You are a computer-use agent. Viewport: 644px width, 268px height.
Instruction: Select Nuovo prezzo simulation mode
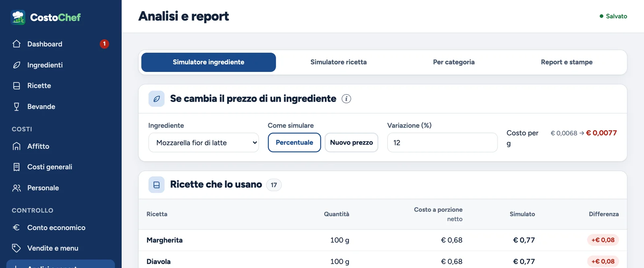pos(351,143)
